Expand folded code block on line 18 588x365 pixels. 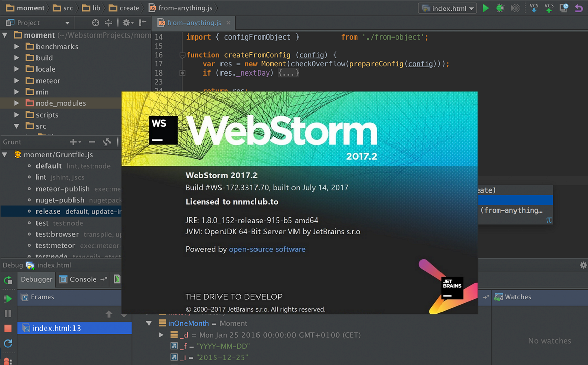tap(182, 73)
